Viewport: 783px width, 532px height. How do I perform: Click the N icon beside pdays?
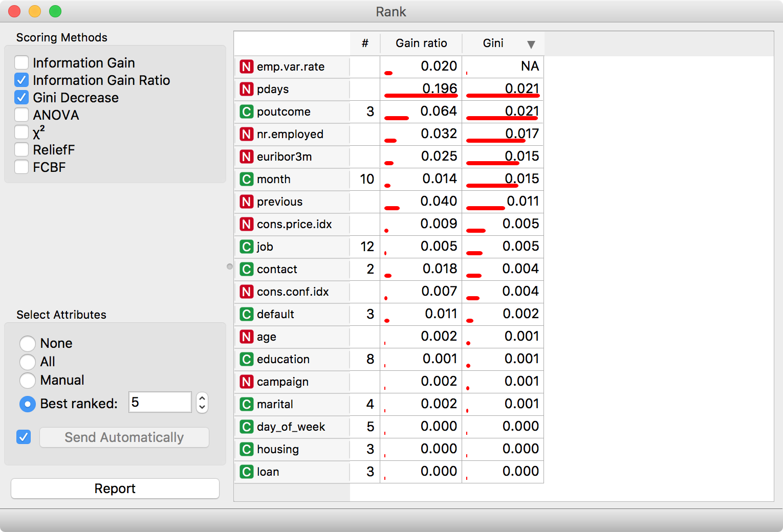click(246, 89)
